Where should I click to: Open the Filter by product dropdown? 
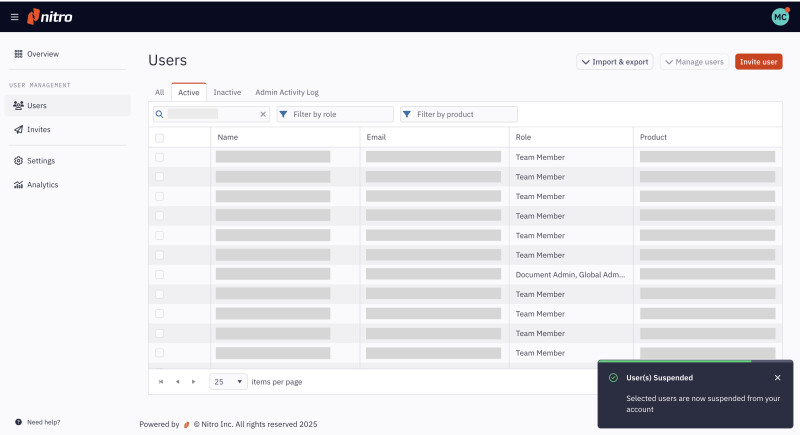click(458, 114)
